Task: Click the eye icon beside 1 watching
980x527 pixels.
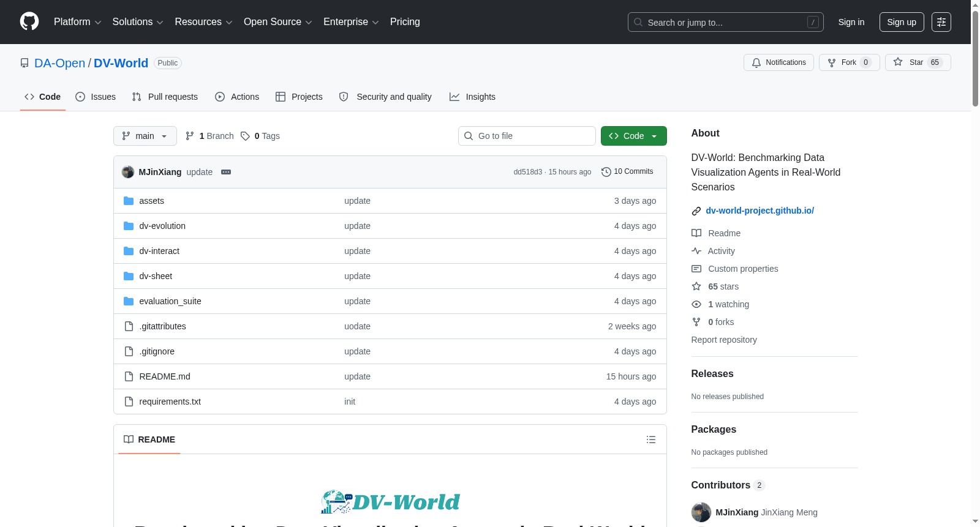Action: [696, 304]
